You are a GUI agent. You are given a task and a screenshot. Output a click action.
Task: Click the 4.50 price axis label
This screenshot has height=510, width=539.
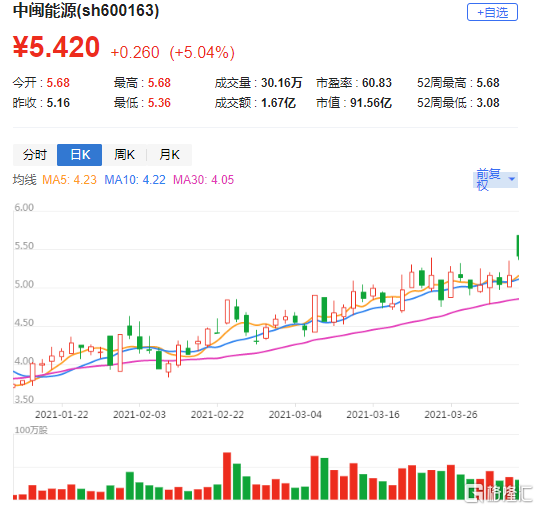point(24,323)
